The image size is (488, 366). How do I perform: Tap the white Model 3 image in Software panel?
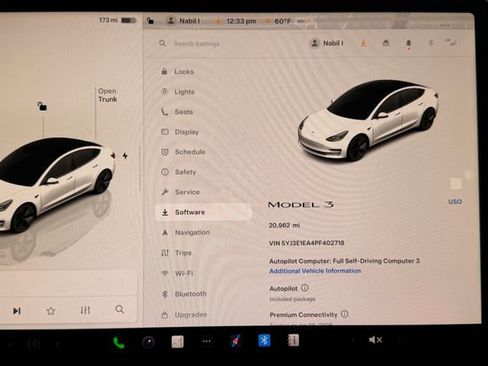tap(368, 121)
